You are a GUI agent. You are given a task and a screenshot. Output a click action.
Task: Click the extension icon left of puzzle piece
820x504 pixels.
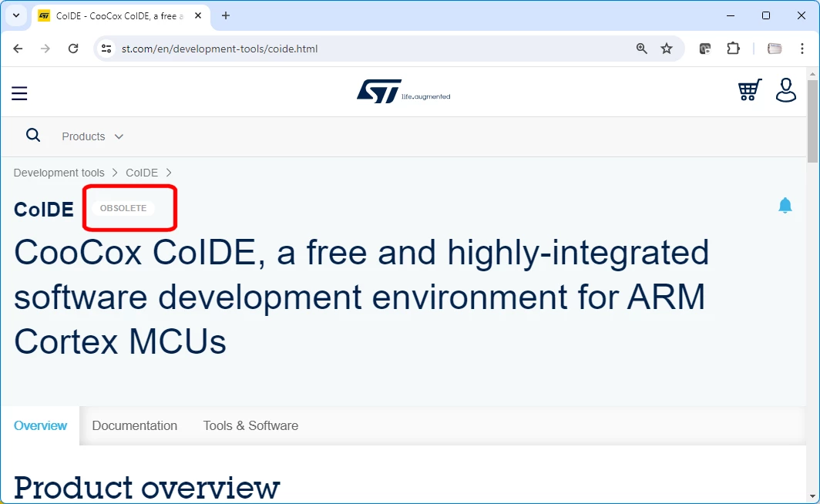[705, 49]
